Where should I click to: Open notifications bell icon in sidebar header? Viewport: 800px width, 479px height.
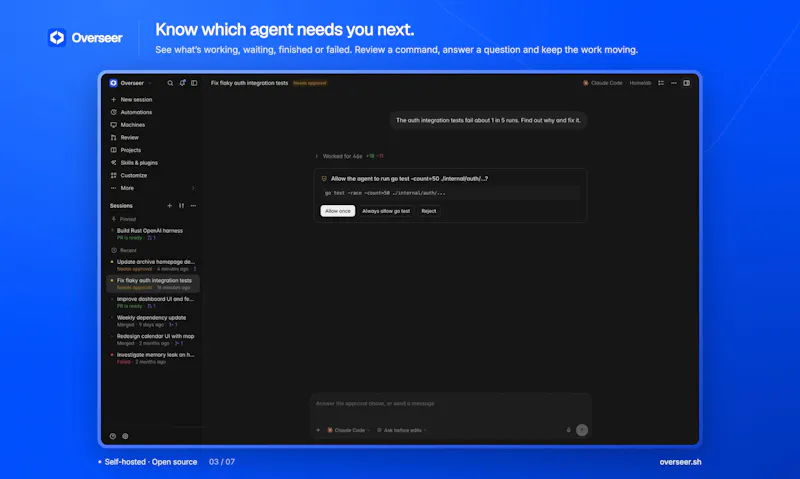pos(182,83)
